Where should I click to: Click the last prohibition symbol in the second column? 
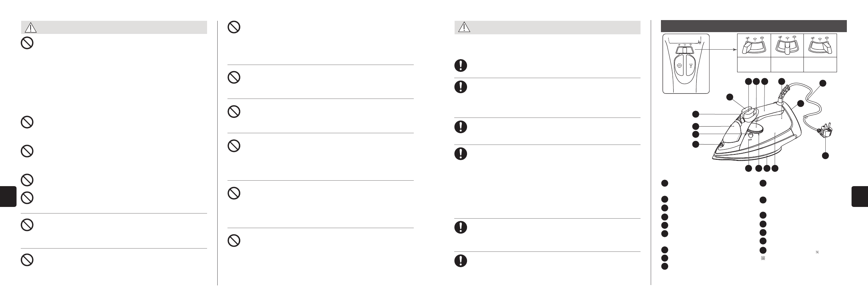coord(234,240)
